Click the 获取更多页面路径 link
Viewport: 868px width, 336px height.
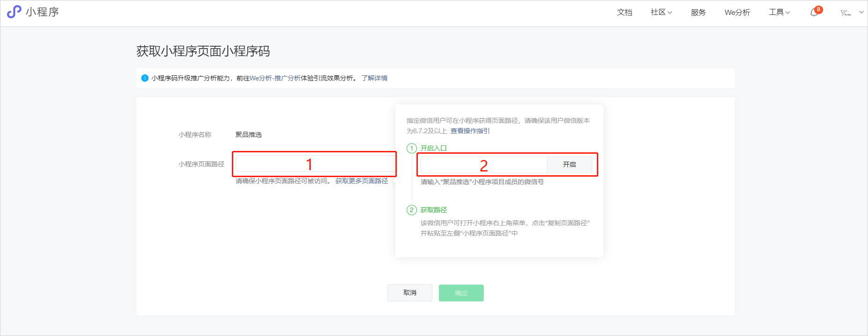click(x=362, y=181)
